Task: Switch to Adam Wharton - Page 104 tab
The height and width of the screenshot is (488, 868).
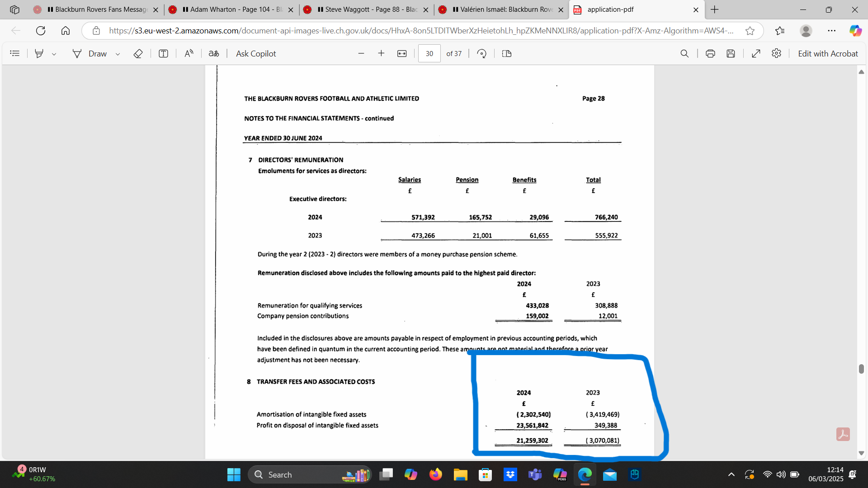Action: tap(231, 9)
